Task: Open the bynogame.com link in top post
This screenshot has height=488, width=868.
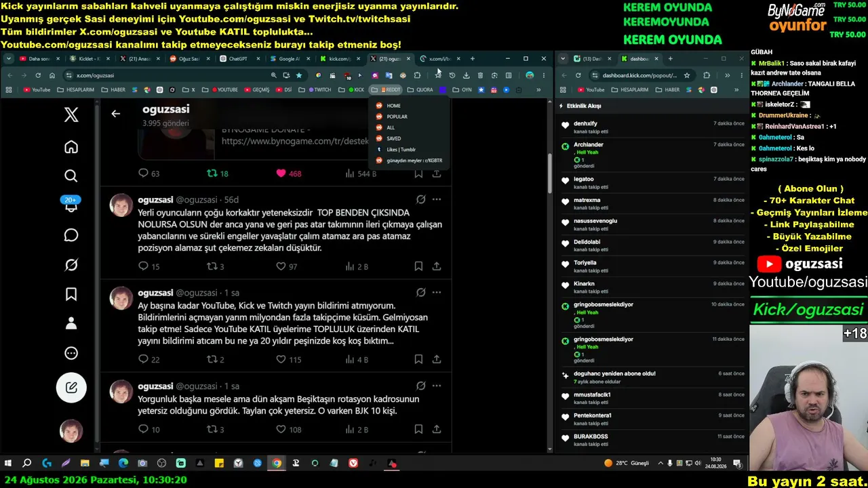Action: point(296,141)
